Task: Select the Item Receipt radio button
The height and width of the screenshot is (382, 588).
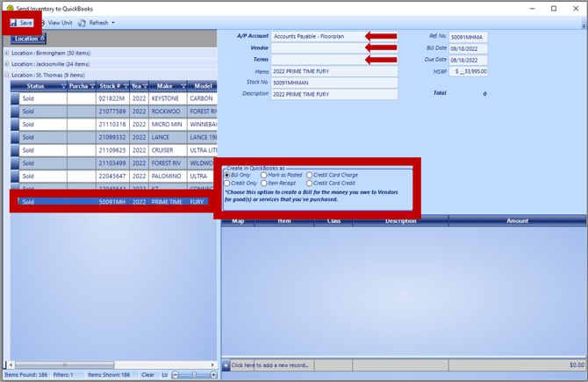Action: click(263, 184)
